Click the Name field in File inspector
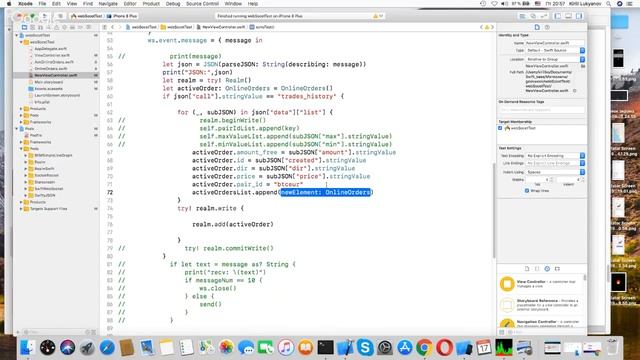 pyautogui.click(x=555, y=42)
